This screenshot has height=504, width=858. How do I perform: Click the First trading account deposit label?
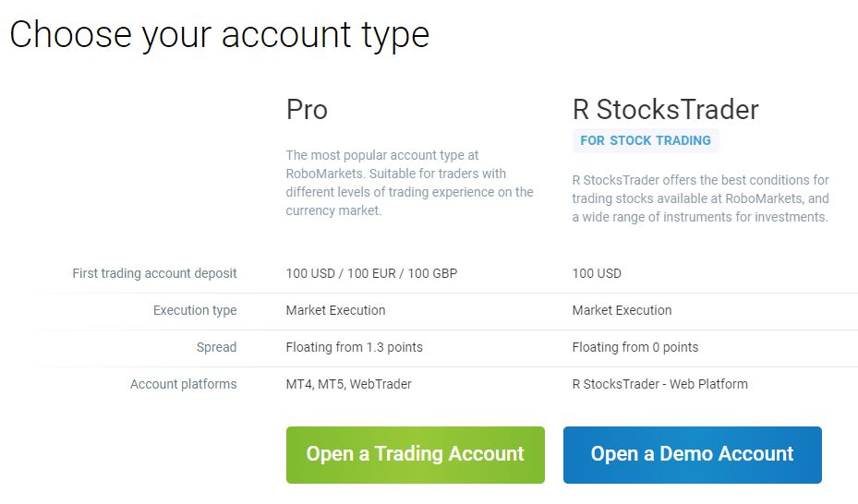pyautogui.click(x=154, y=273)
